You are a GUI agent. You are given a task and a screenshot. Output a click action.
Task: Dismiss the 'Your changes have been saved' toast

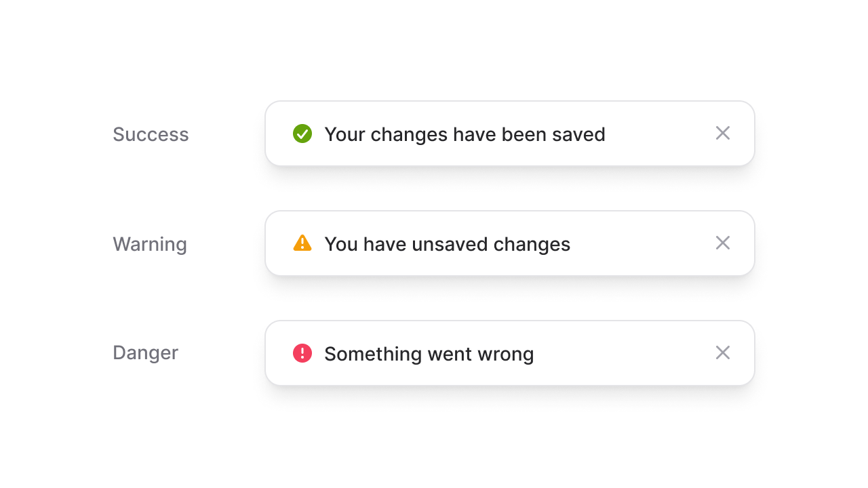[723, 134]
